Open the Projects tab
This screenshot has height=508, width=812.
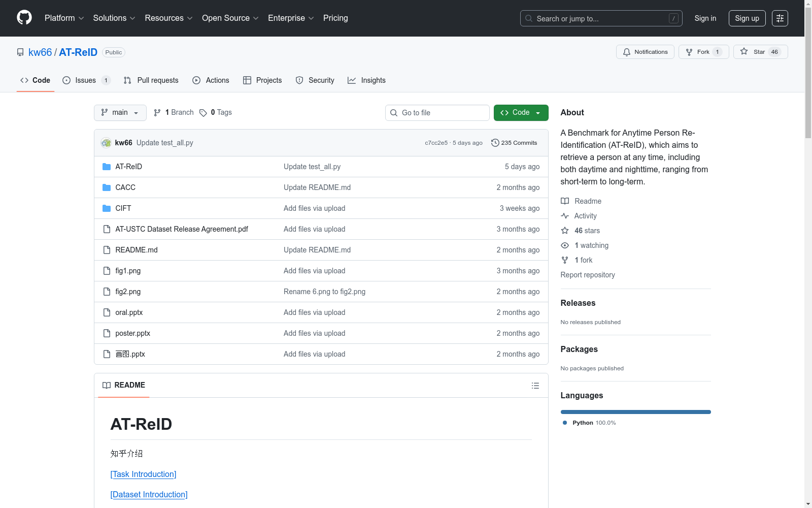(x=262, y=80)
